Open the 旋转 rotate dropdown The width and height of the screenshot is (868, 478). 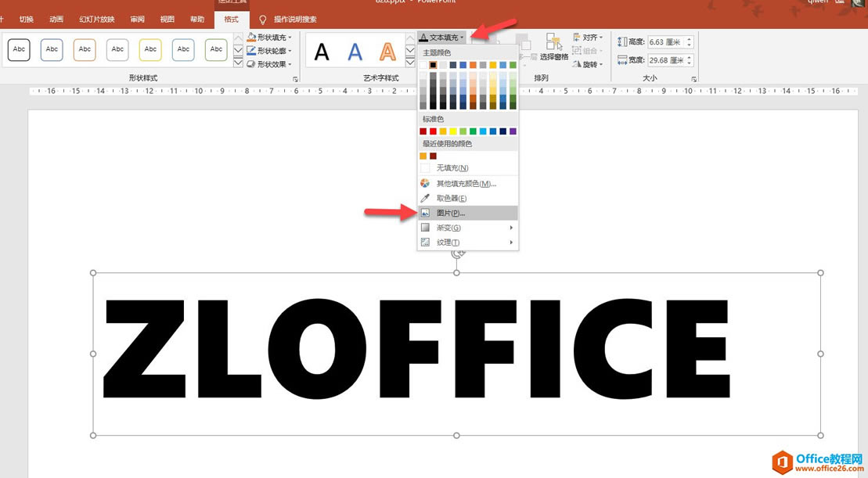pos(587,64)
